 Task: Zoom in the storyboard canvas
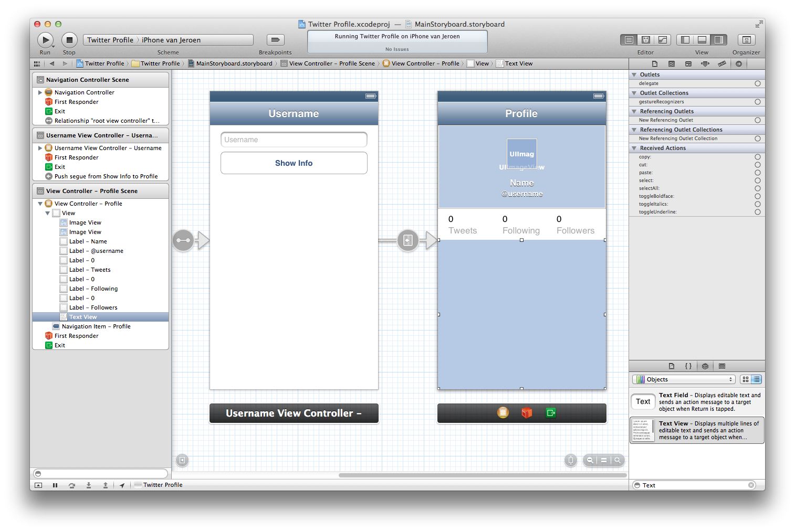[x=618, y=460]
